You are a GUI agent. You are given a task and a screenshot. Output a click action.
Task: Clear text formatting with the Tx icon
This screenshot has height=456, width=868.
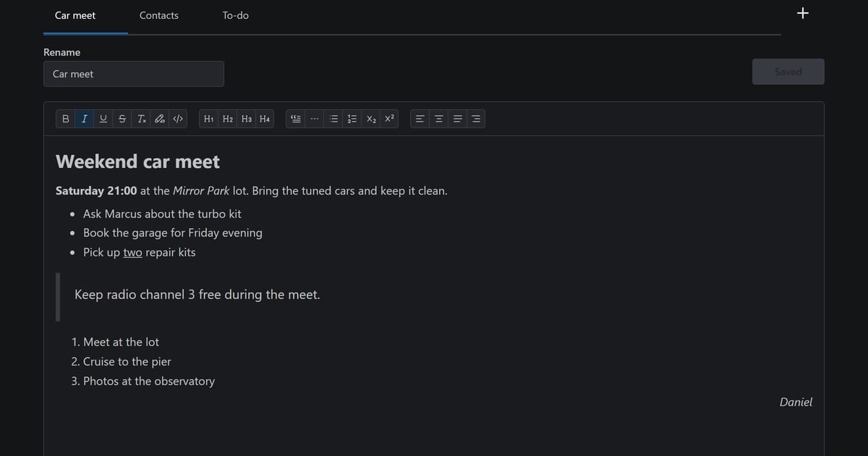coord(141,119)
